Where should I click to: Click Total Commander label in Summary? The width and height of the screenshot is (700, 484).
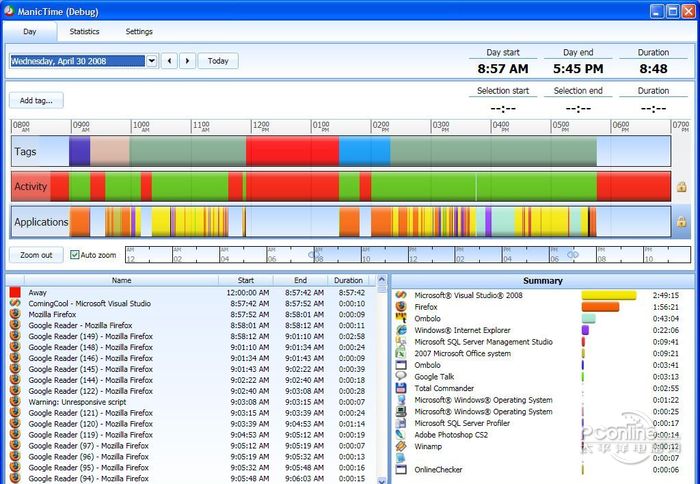coord(444,388)
